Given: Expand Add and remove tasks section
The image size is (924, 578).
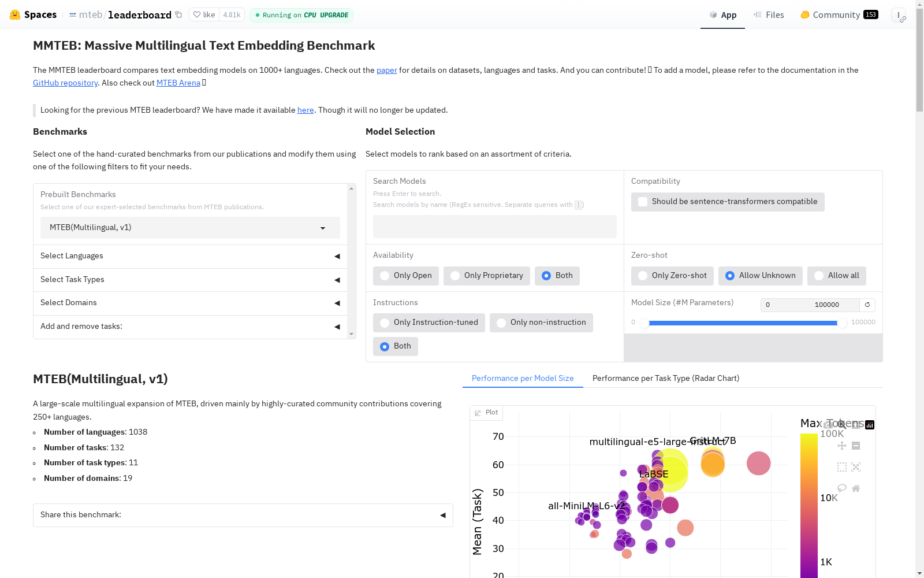Looking at the screenshot, I should pyautogui.click(x=190, y=327).
